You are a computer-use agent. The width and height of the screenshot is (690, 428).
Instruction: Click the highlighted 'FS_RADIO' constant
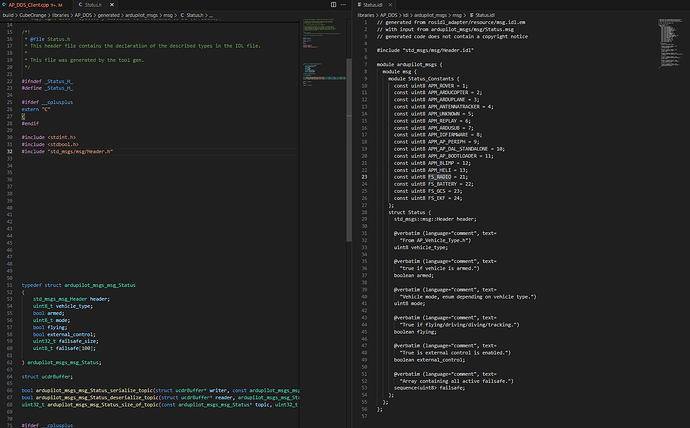pyautogui.click(x=440, y=177)
